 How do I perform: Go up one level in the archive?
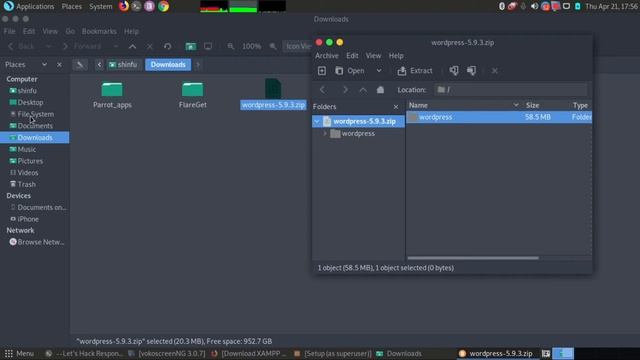pyautogui.click(x=363, y=90)
